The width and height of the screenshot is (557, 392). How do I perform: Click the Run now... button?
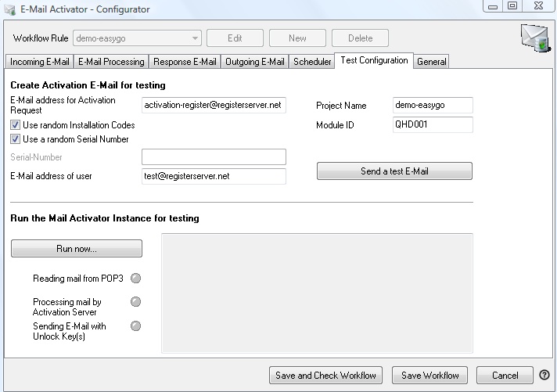pos(77,249)
